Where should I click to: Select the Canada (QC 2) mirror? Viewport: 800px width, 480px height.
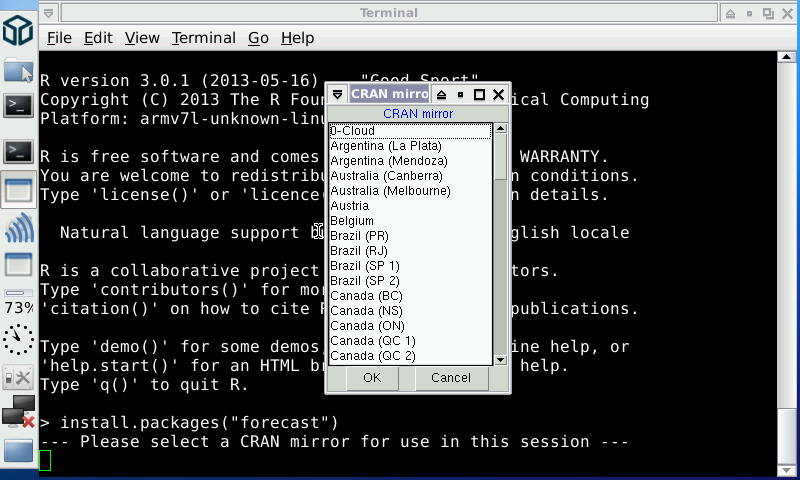point(410,356)
